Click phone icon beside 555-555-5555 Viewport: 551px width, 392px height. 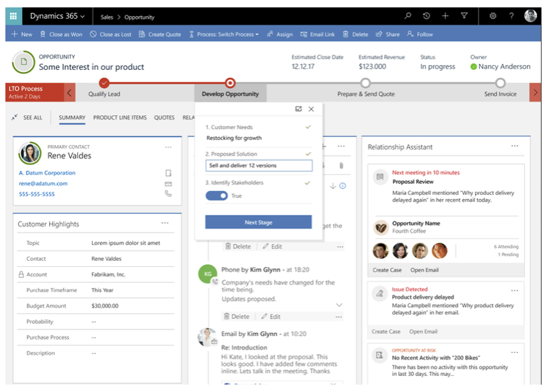coord(168,194)
